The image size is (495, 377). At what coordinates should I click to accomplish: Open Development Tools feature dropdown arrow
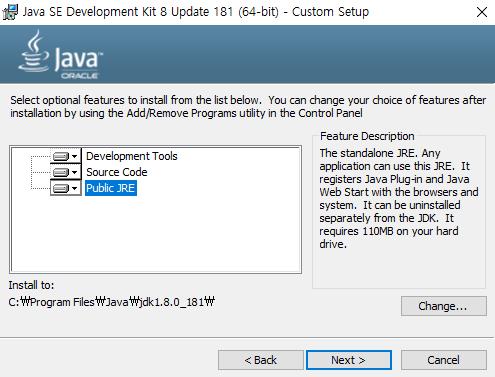[x=75, y=156]
